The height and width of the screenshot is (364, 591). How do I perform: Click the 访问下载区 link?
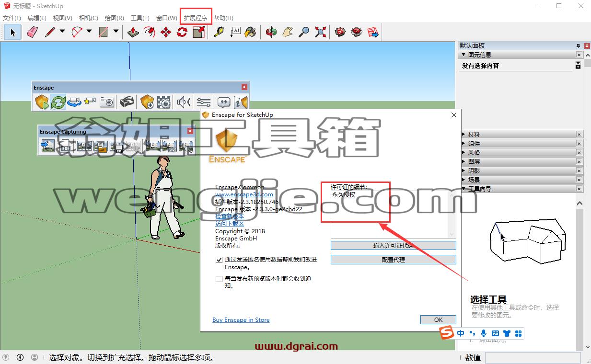pos(230,224)
